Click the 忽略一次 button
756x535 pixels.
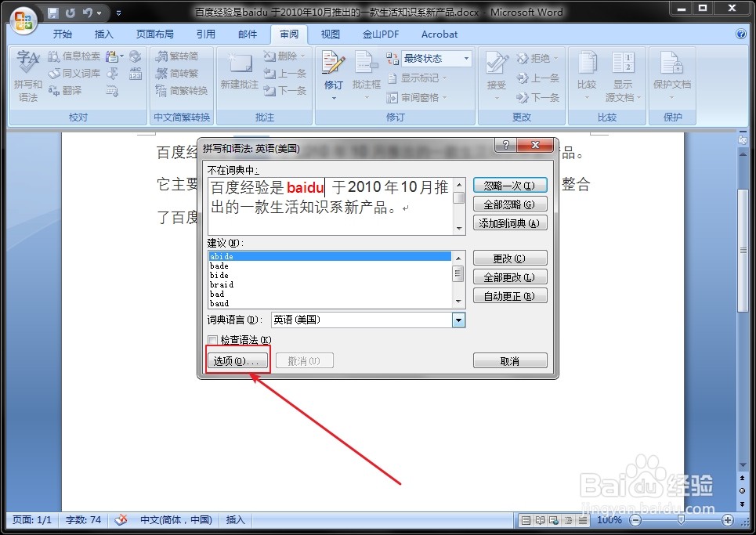click(x=510, y=186)
